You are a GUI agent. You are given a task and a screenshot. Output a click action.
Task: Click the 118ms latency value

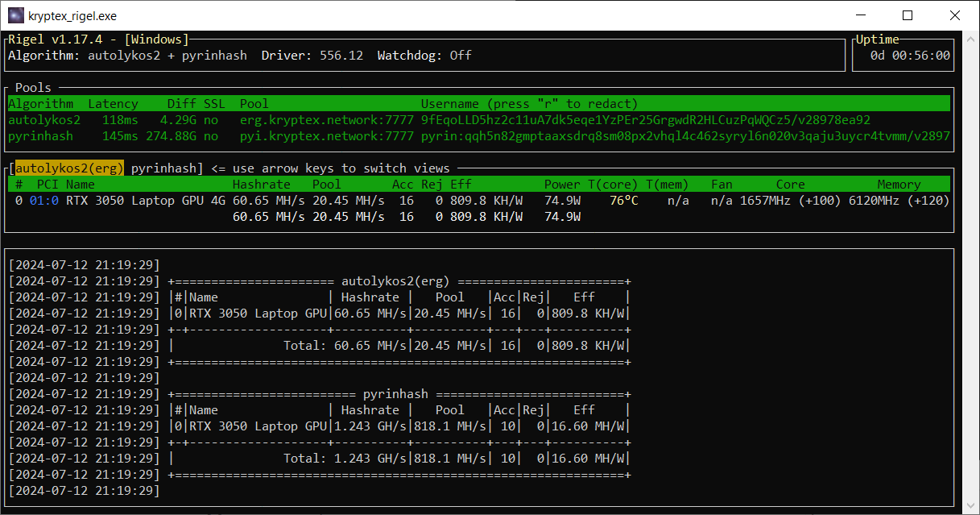coord(120,120)
